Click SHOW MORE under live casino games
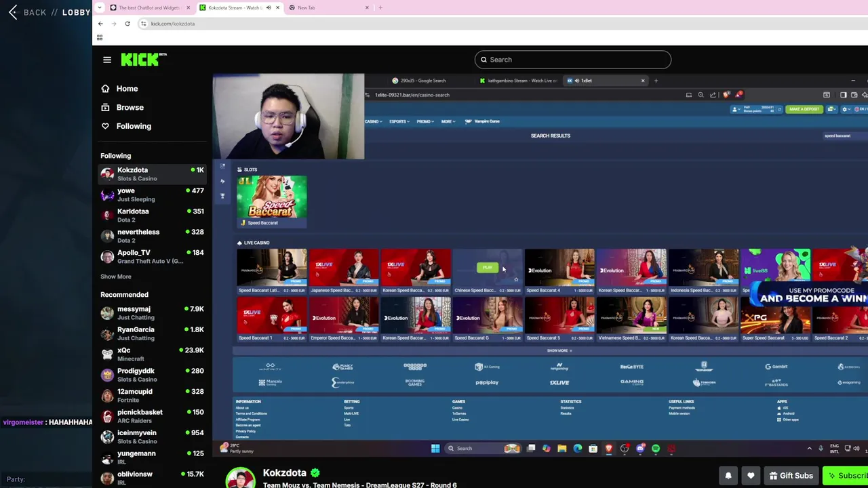The image size is (868, 488). click(559, 350)
